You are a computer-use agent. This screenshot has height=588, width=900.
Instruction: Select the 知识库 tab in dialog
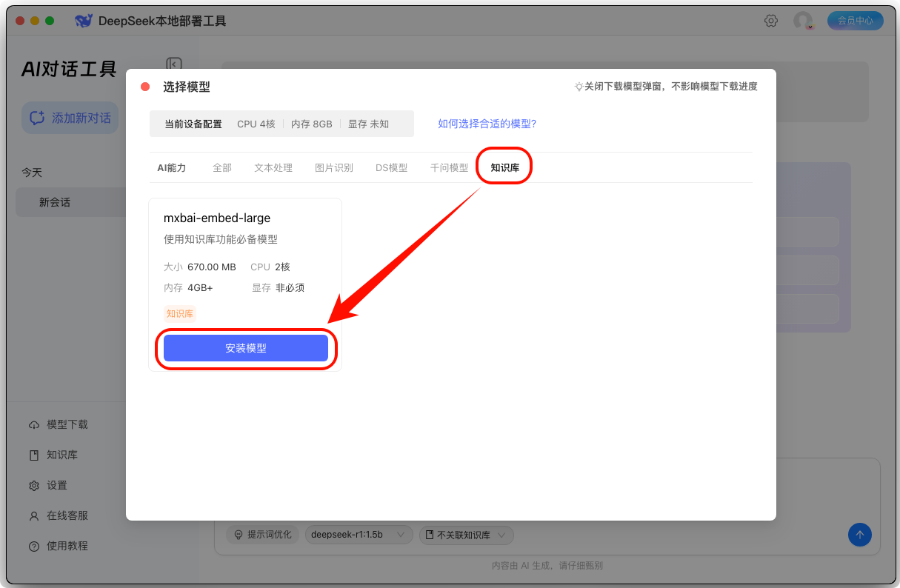[x=505, y=167]
